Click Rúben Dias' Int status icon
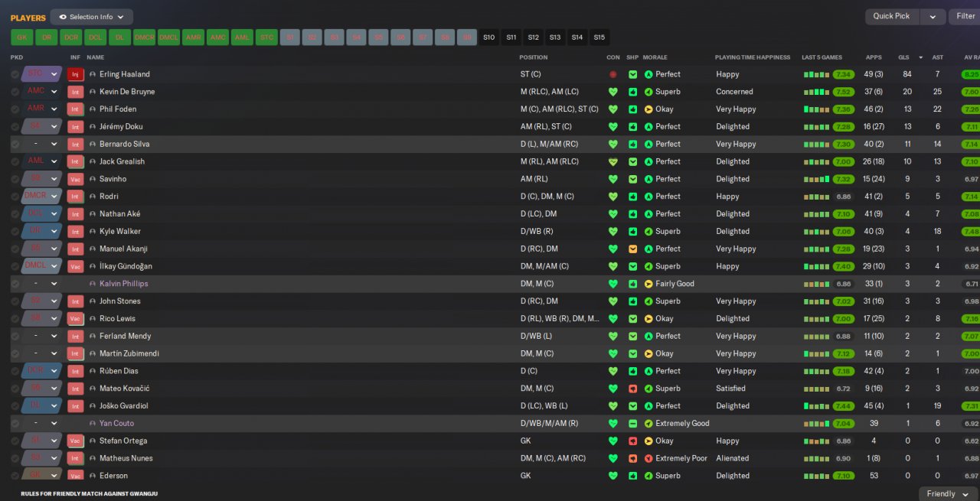Viewport: 980px width, 501px height. pos(75,371)
